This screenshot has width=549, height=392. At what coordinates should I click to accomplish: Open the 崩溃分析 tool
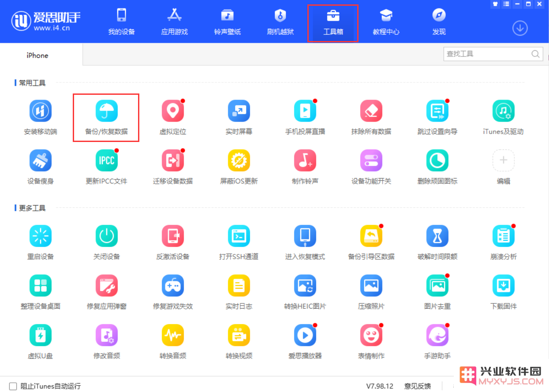504,242
